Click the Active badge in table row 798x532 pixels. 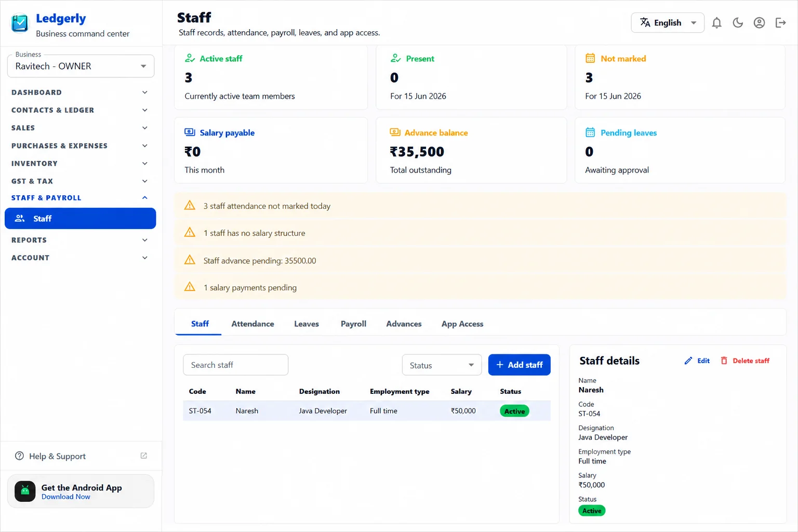[514, 411]
